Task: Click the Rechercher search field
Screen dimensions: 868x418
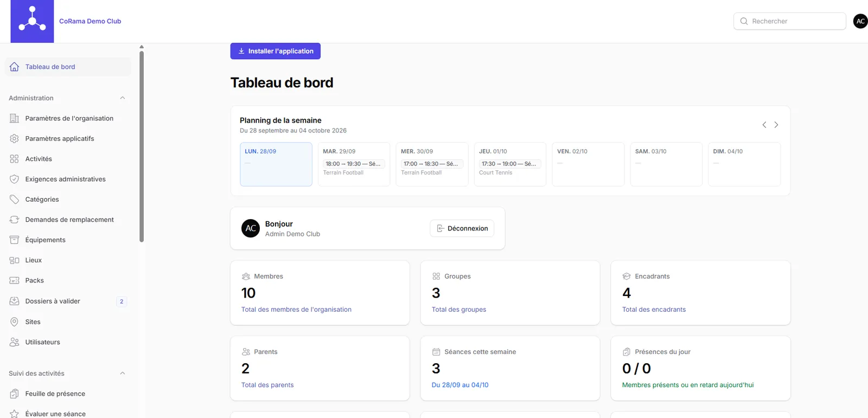Action: pos(790,21)
